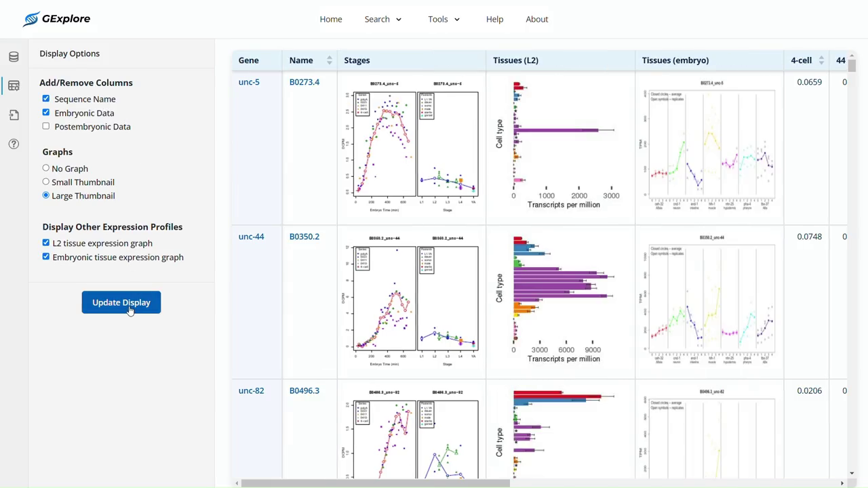Uncheck the Embryonic Data checkbox

46,113
